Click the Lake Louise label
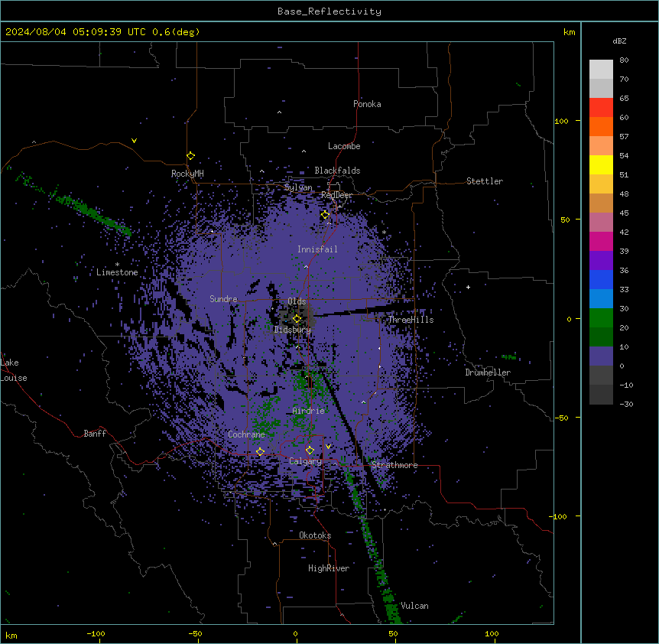Viewport: 659px width, 644px height. [14, 370]
